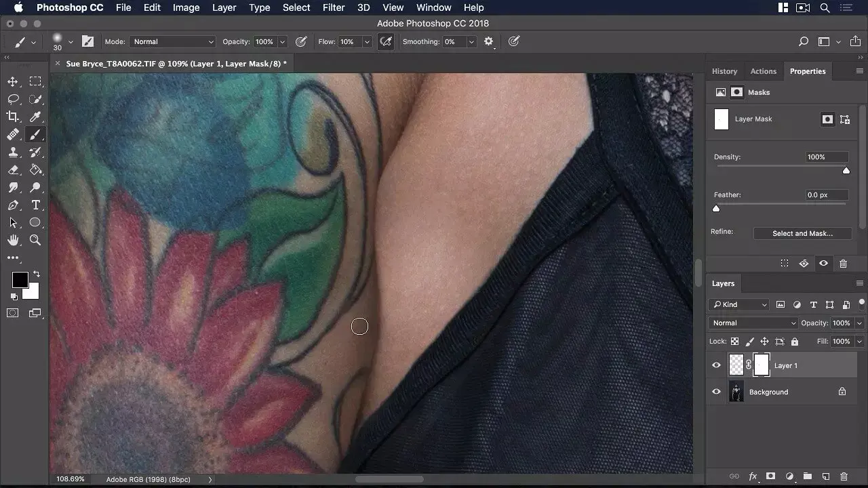Open the Image menu
868x488 pixels.
(x=186, y=7)
